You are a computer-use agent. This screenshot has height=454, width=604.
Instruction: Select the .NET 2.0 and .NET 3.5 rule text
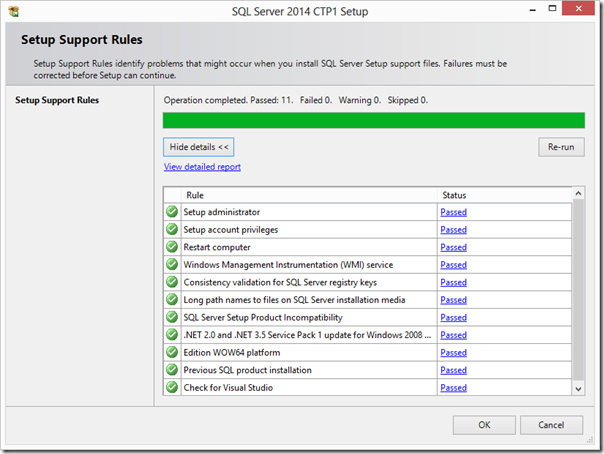pyautogui.click(x=307, y=335)
